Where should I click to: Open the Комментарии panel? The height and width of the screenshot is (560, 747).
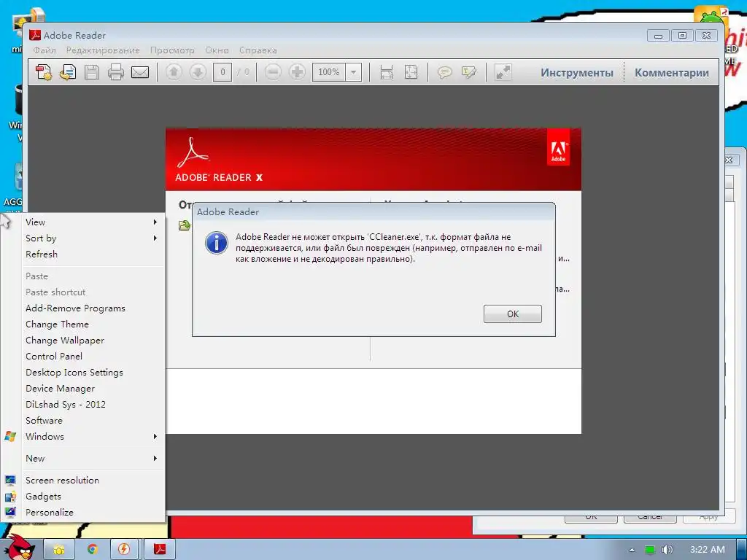[x=672, y=72]
